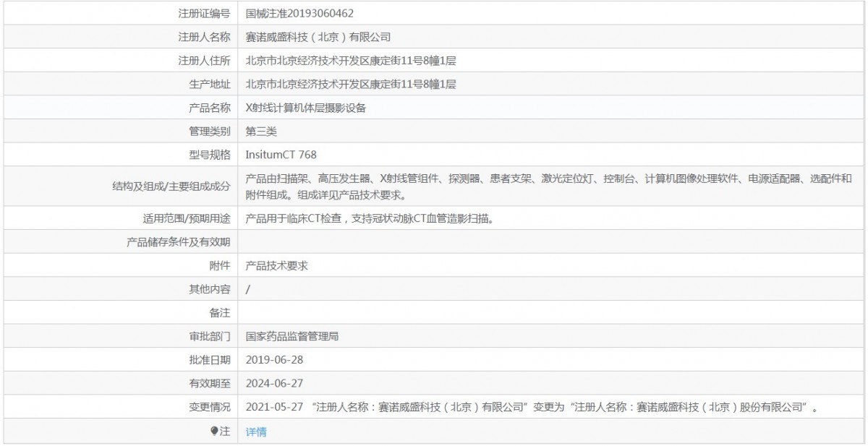Screen dimensions: 868x446
Task: Click the 管理类别 label
Action: (x=209, y=132)
